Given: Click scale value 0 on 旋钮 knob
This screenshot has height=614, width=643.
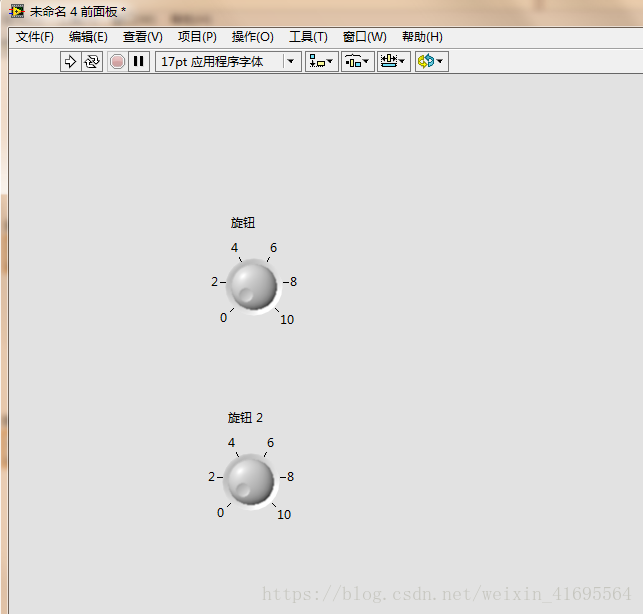Looking at the screenshot, I should [223, 318].
